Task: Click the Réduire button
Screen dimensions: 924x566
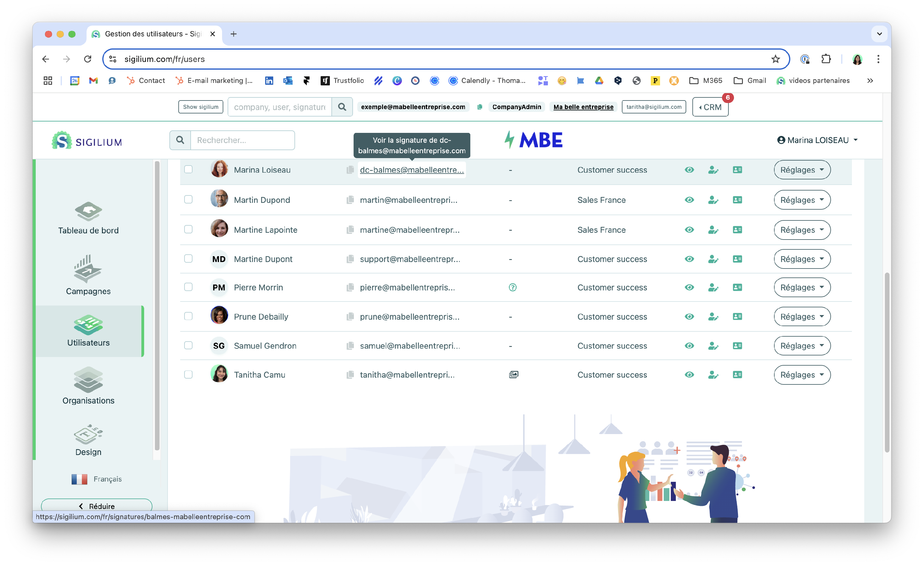Action: (96, 506)
